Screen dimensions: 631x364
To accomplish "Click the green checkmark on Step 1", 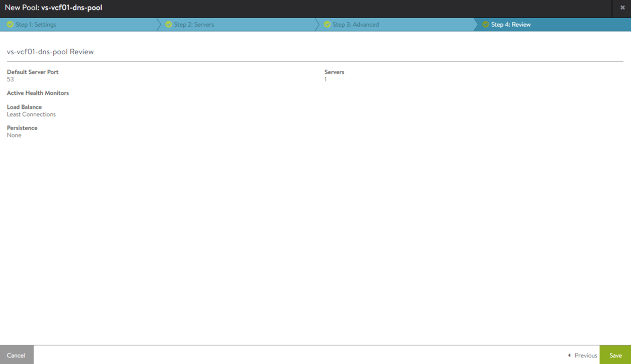I will coord(10,25).
